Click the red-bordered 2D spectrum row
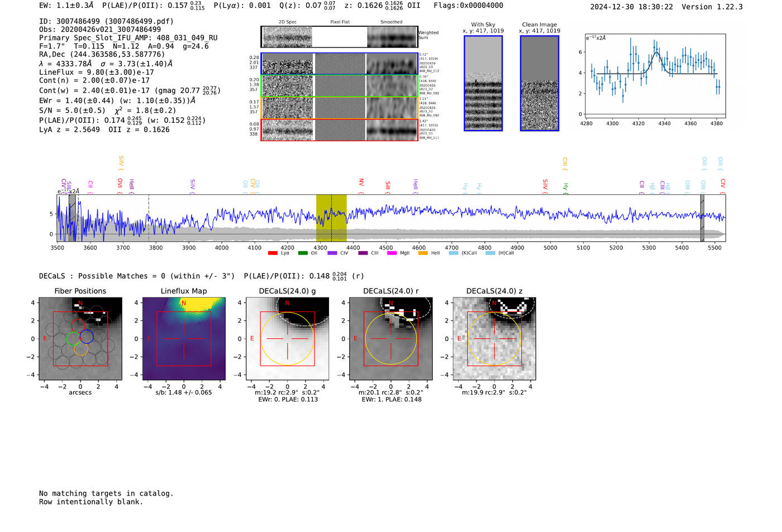782x532 pixels. pos(339,130)
